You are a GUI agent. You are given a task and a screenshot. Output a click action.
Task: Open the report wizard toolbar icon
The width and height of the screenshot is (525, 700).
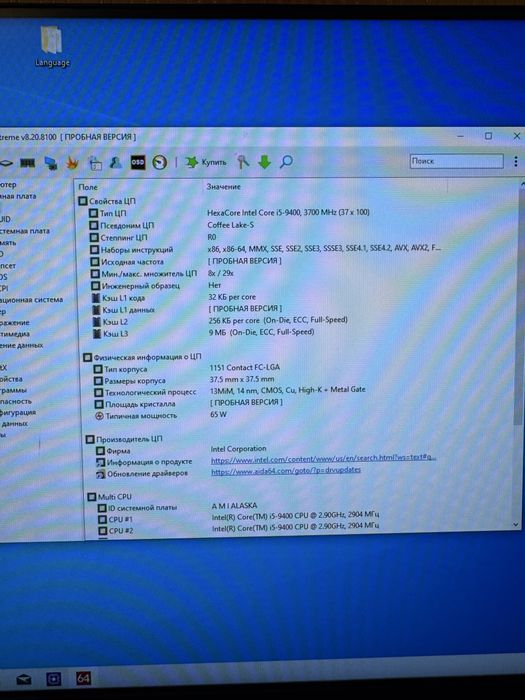95,163
